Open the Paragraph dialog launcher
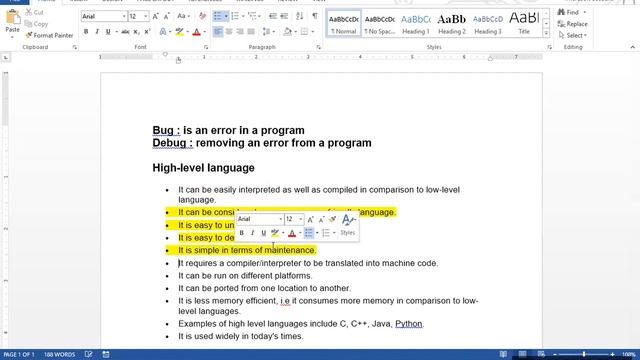 (x=318, y=47)
